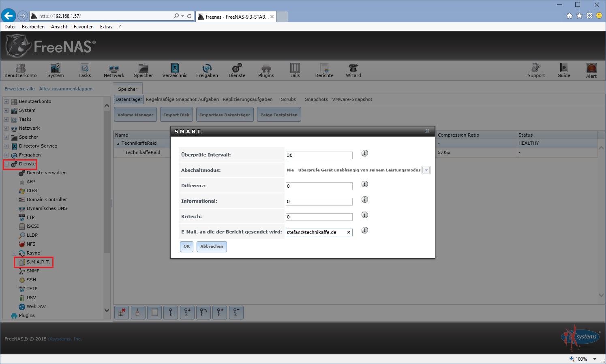
Task: Switch to the Scrubs tab
Action: point(288,99)
